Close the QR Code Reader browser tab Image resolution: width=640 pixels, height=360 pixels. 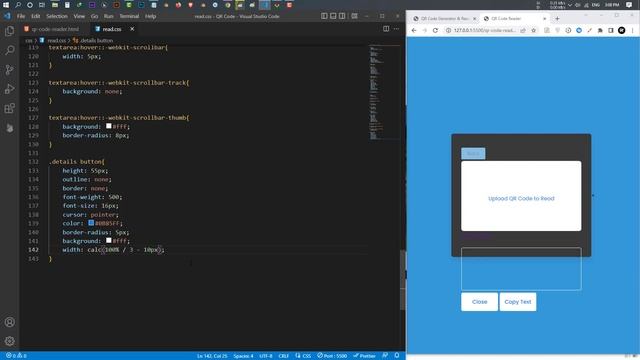pyautogui.click(x=544, y=19)
